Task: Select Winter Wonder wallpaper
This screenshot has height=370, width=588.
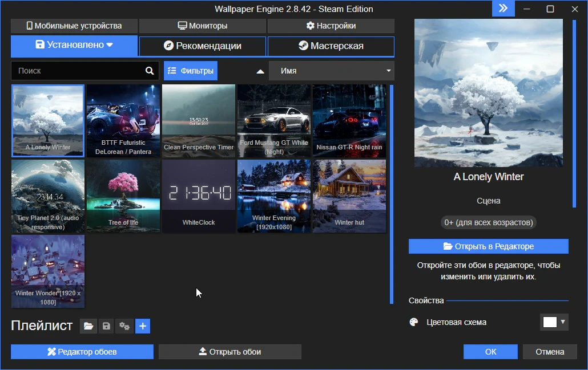Action: pyautogui.click(x=48, y=271)
